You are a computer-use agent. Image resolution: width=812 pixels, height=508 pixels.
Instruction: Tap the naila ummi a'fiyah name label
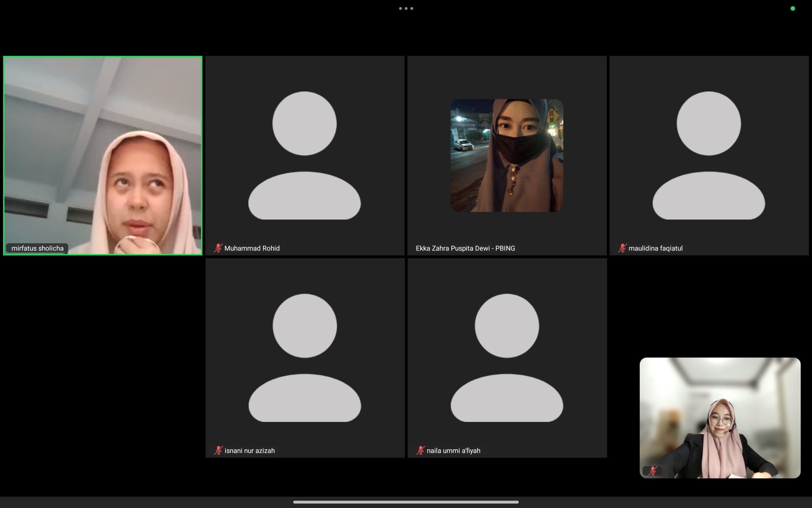click(453, 451)
